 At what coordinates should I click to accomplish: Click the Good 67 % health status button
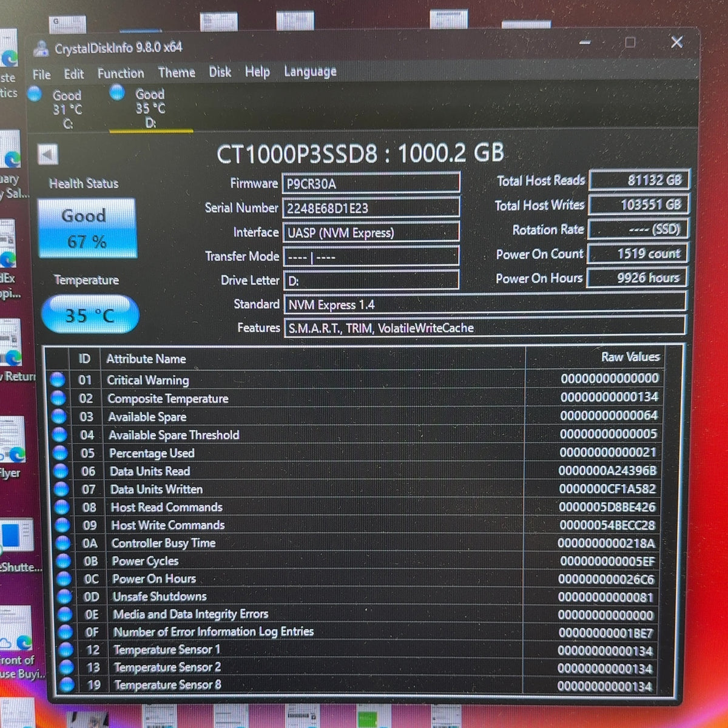coord(87,228)
